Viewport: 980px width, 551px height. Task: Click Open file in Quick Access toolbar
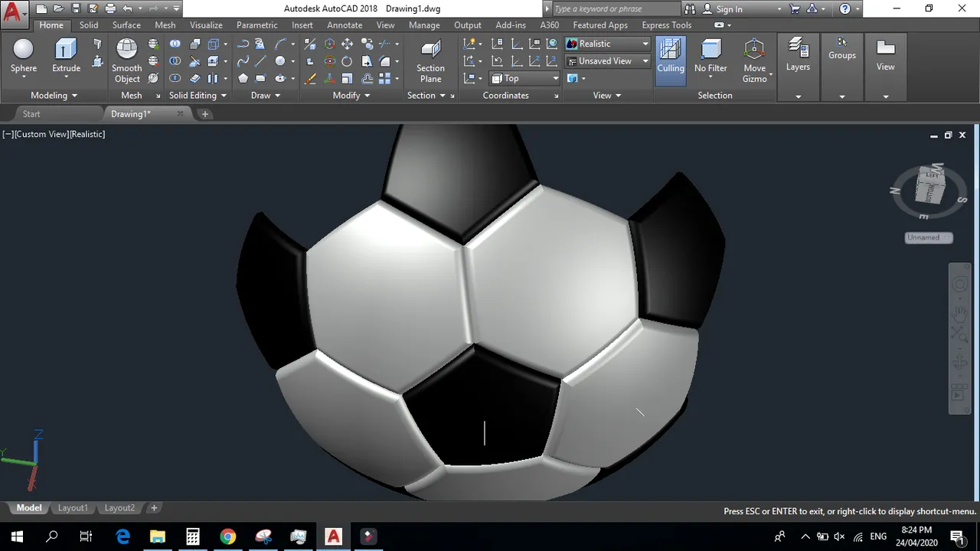(x=58, y=8)
